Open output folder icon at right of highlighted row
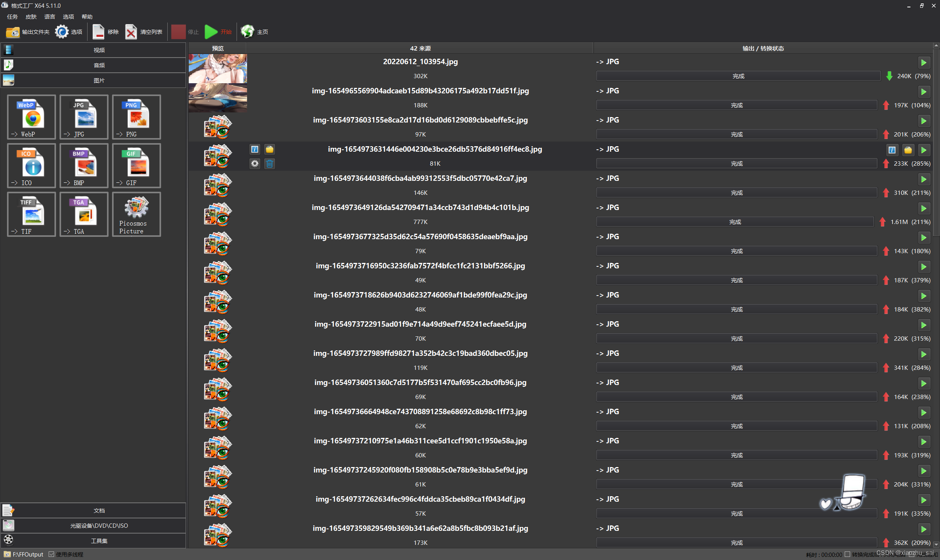The height and width of the screenshot is (560, 940). click(908, 150)
